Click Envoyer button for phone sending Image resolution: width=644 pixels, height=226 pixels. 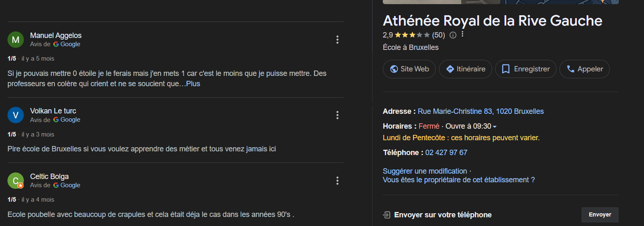pyautogui.click(x=600, y=215)
